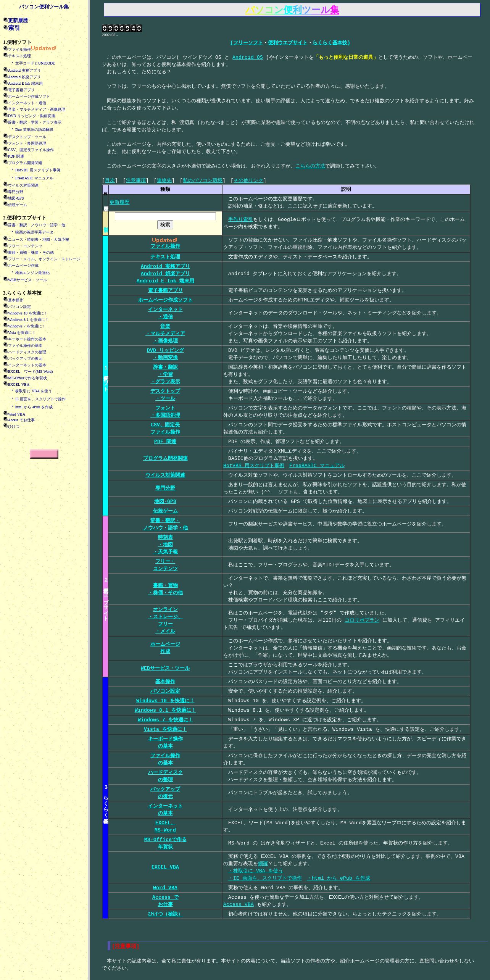Open 更新履歴 link in the table
Screen dimensions: 490x980
119,202
